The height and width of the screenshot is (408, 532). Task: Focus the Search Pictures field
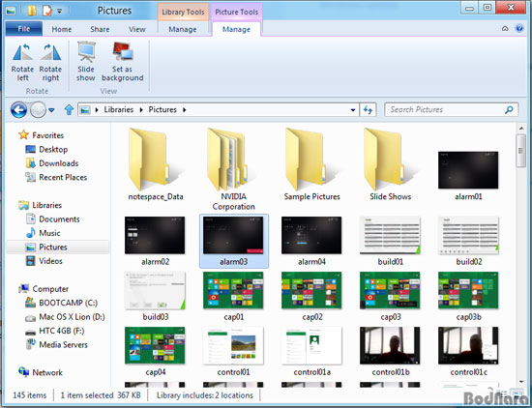452,109
